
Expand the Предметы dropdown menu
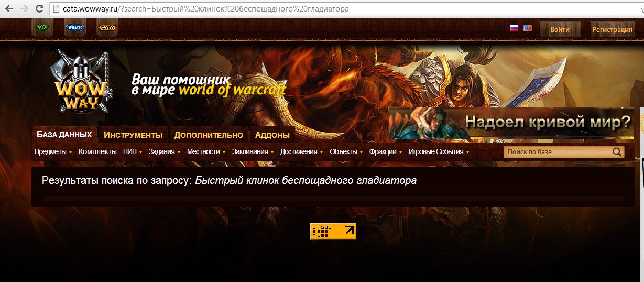(x=53, y=151)
